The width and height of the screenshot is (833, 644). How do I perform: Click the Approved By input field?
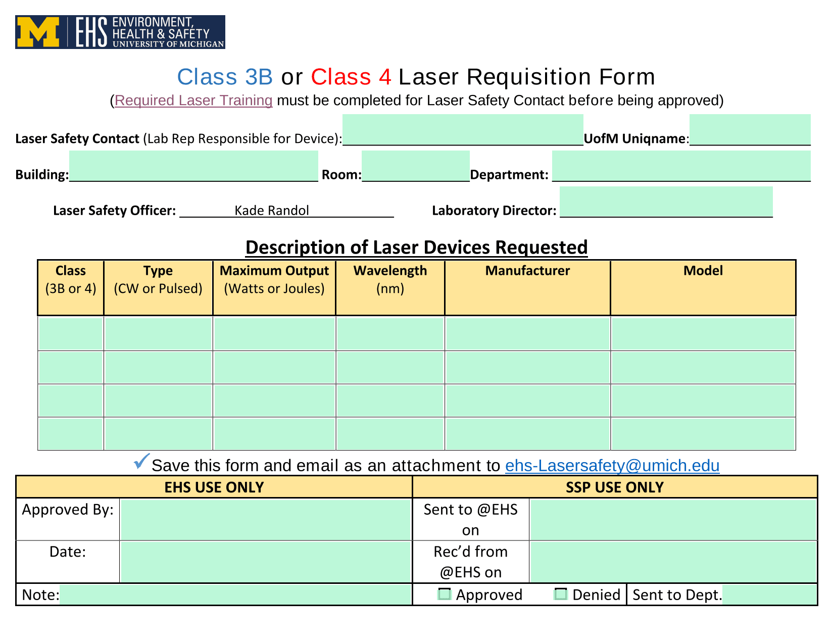coord(266,520)
